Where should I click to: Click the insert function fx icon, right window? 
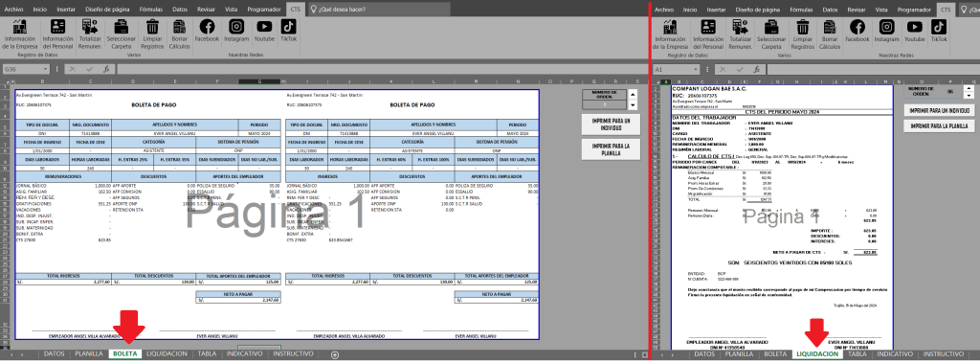pos(757,69)
